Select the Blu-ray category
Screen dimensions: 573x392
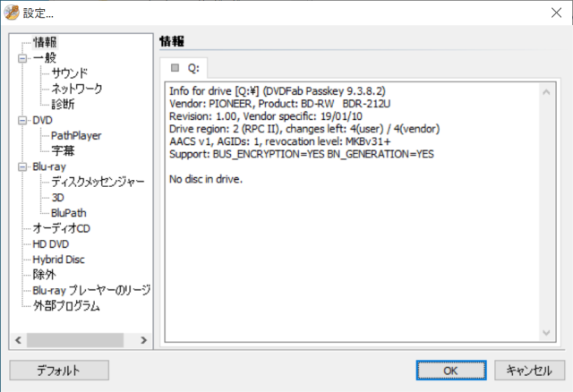(49, 167)
